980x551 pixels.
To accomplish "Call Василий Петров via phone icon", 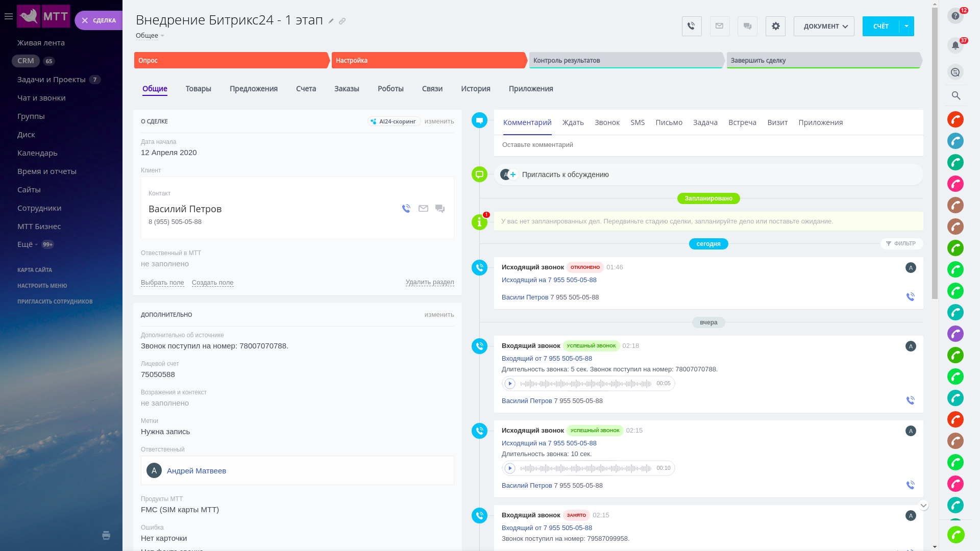I will [406, 208].
